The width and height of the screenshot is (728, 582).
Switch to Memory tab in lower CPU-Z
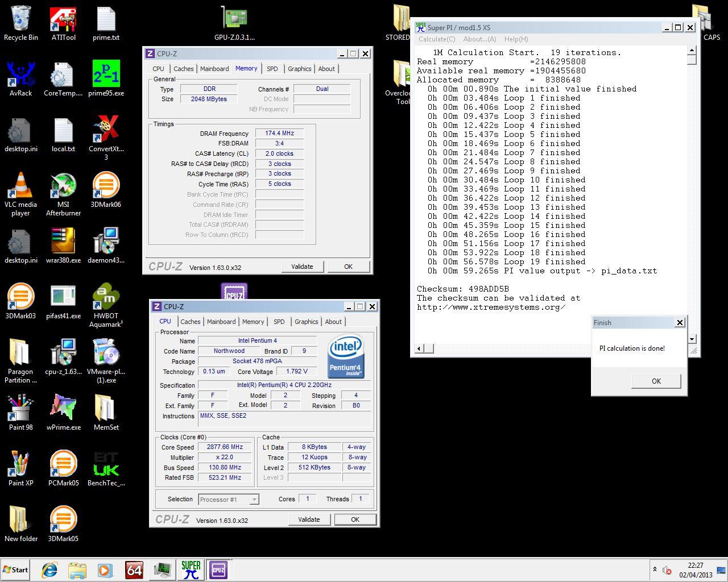click(253, 322)
